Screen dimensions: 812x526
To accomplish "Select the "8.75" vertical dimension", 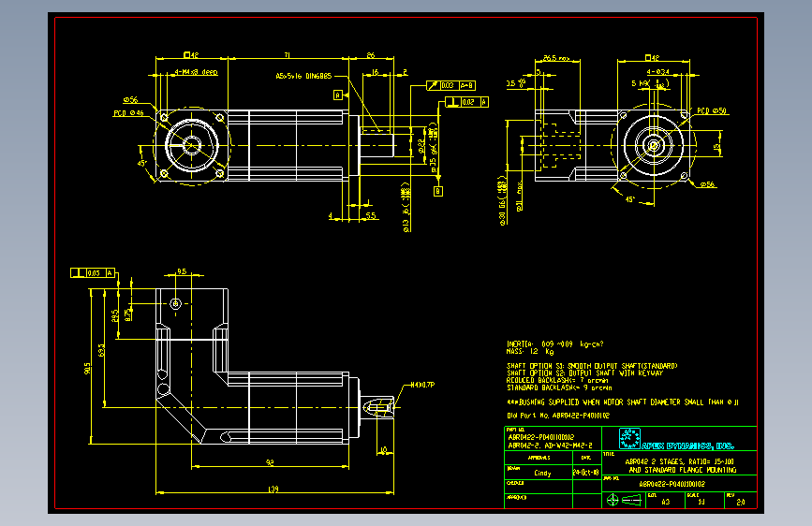I will 128,314.
